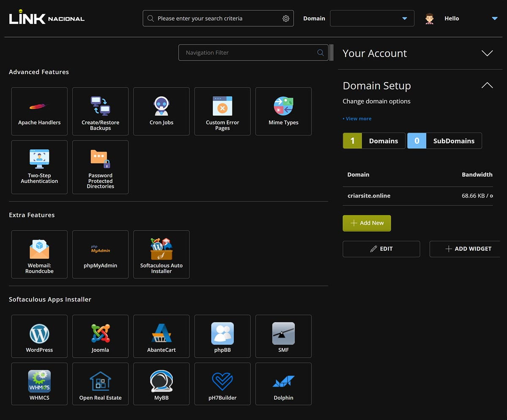Launch the Cron Jobs tool
The width and height of the screenshot is (507, 420).
[x=161, y=111]
